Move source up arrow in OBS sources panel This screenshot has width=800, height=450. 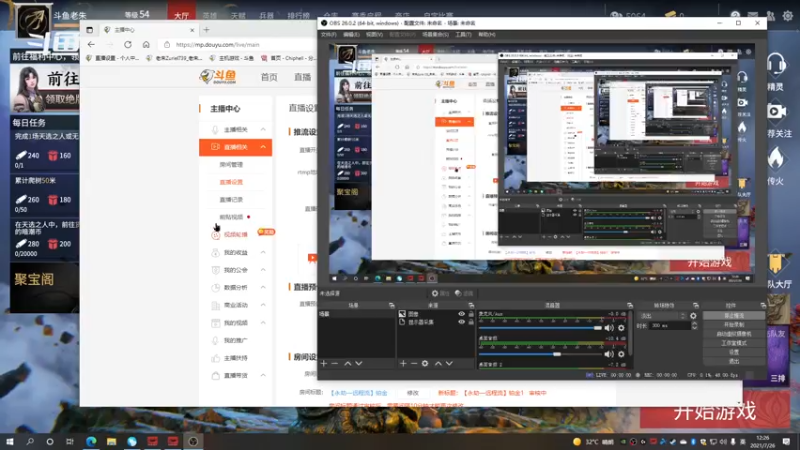438,363
